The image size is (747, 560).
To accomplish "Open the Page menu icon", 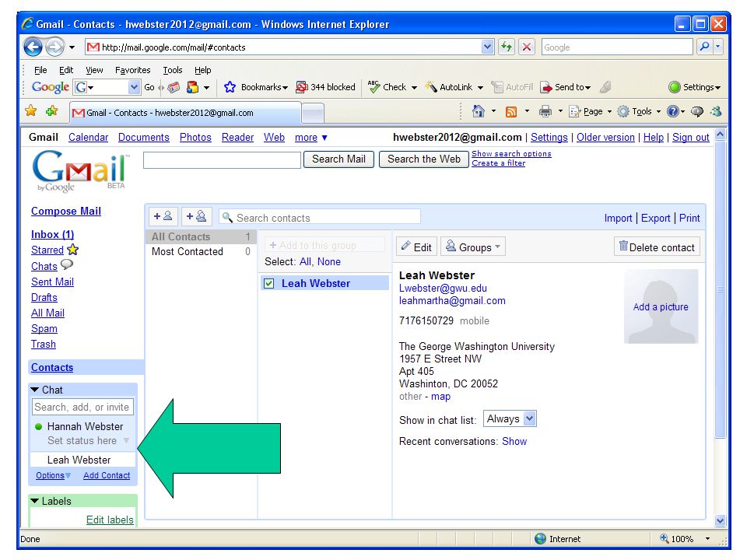I will point(575,111).
